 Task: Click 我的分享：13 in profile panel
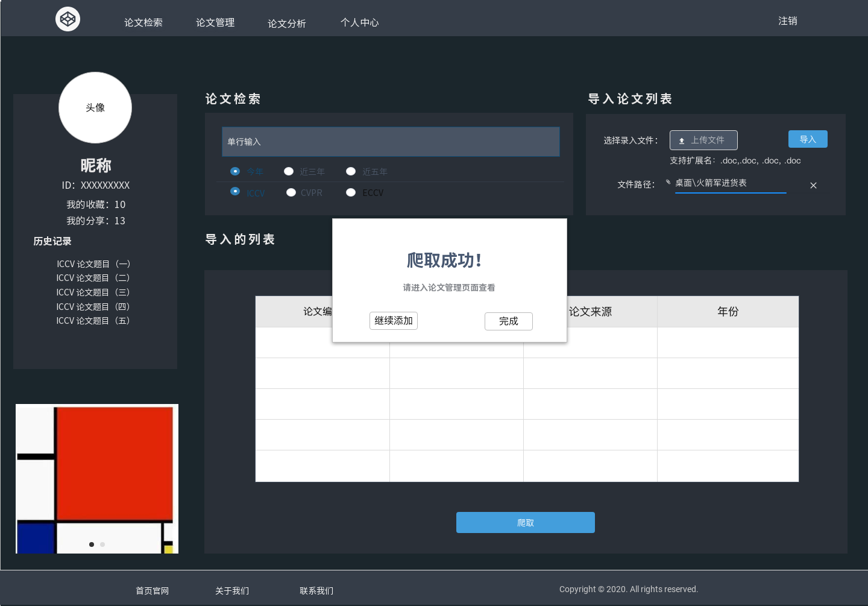click(96, 221)
